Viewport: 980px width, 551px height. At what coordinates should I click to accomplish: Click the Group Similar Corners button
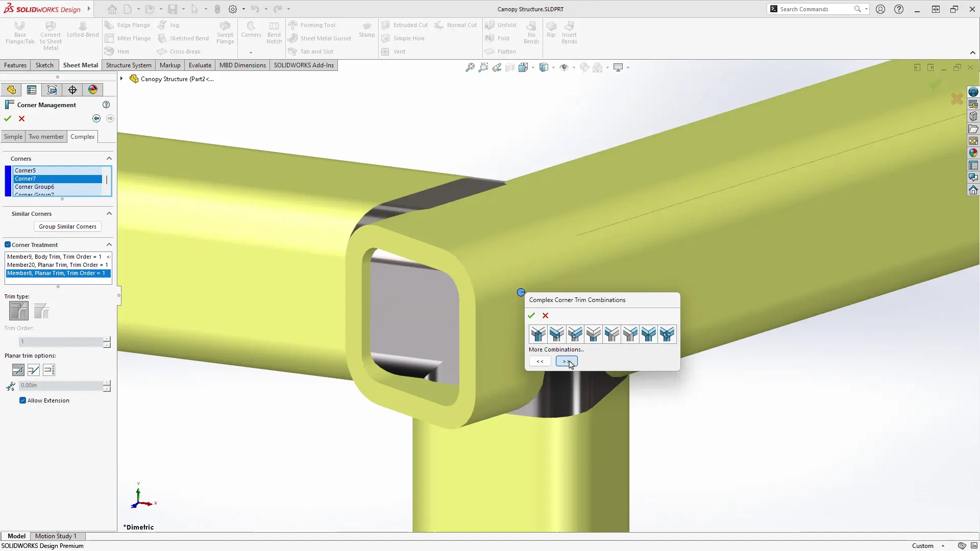(67, 226)
